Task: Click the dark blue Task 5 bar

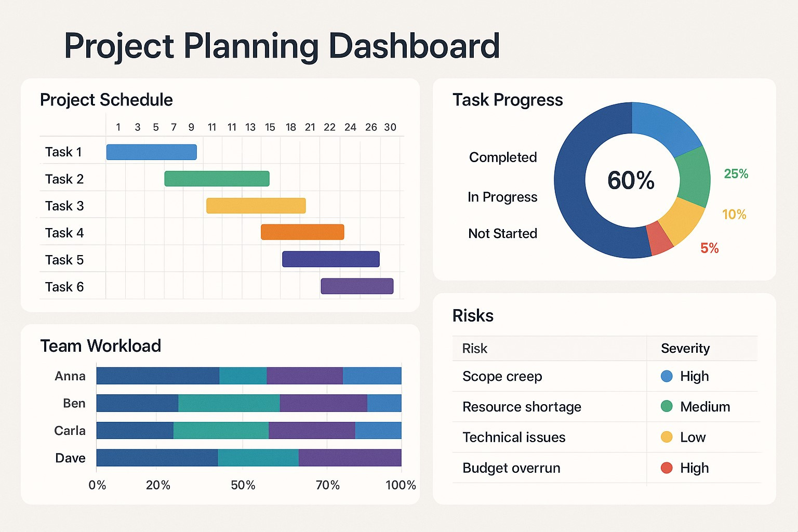Action: pyautogui.click(x=330, y=259)
